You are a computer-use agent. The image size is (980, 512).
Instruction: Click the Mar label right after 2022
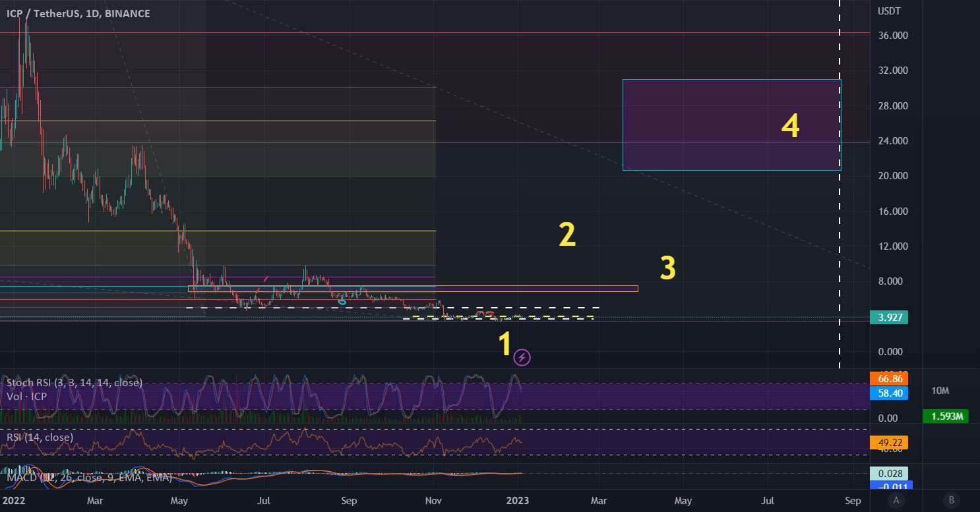[96, 500]
